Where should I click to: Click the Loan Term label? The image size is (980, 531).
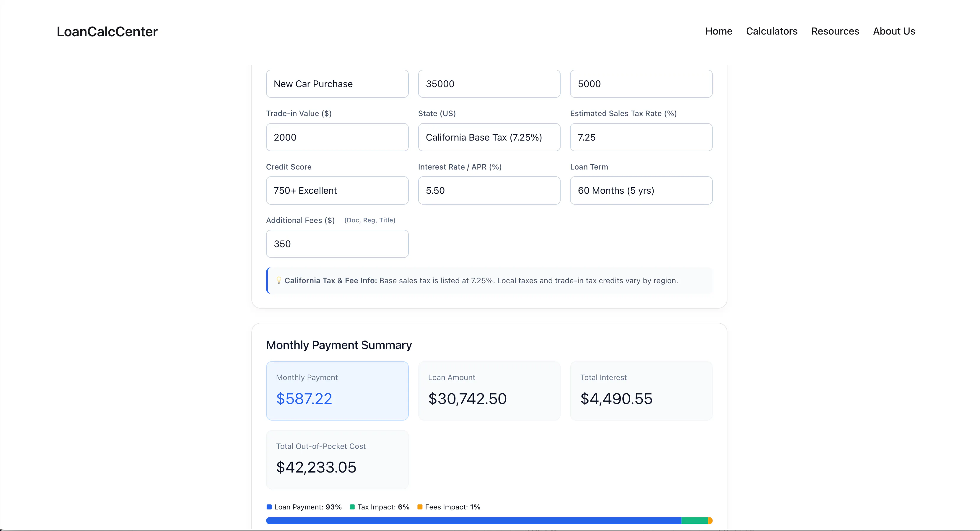click(589, 167)
